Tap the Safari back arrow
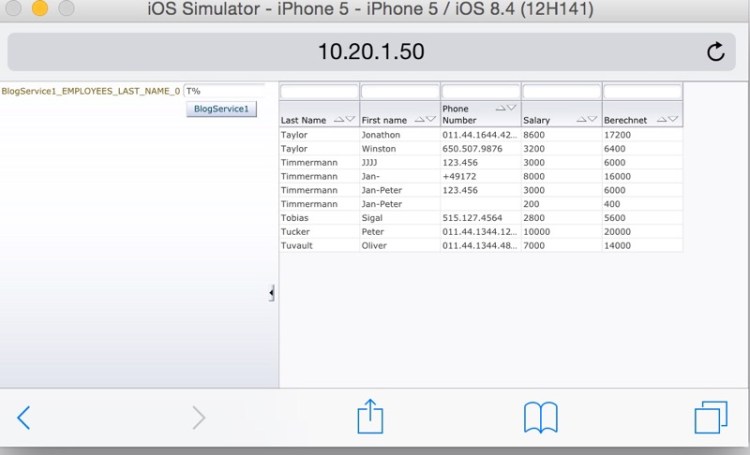 click(24, 417)
